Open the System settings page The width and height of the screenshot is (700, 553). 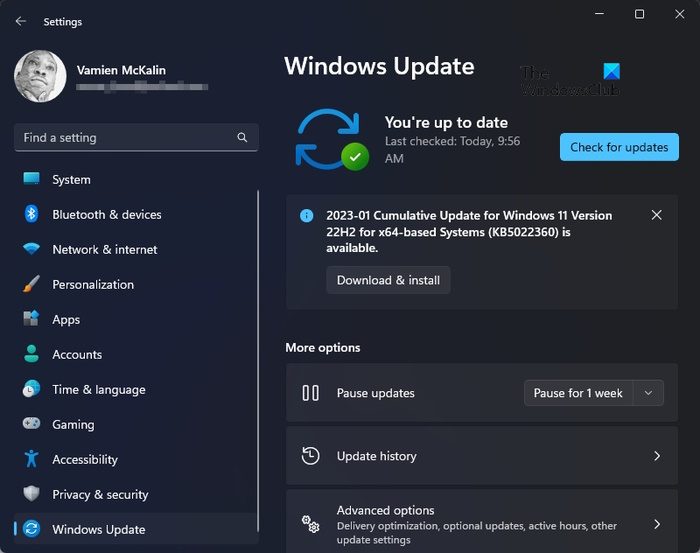coord(135,179)
